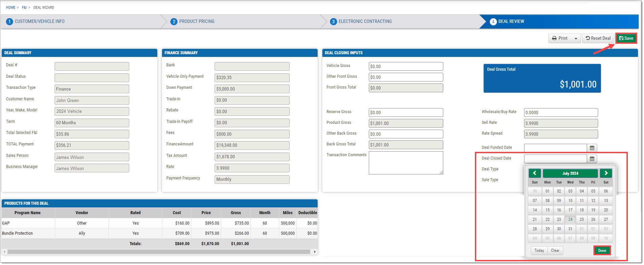Screen dimensions: 644x265
Task: Click the Deal Gross Total tile
Action: click(x=542, y=78)
